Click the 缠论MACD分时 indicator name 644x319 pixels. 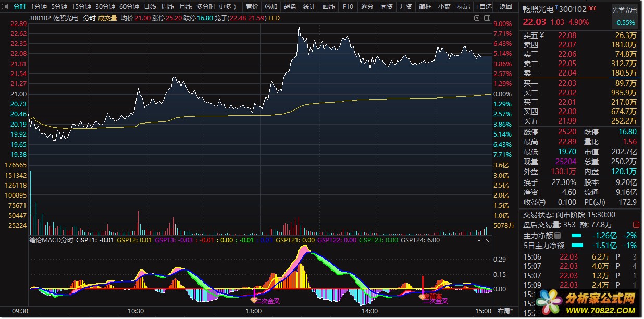[x=51, y=240]
